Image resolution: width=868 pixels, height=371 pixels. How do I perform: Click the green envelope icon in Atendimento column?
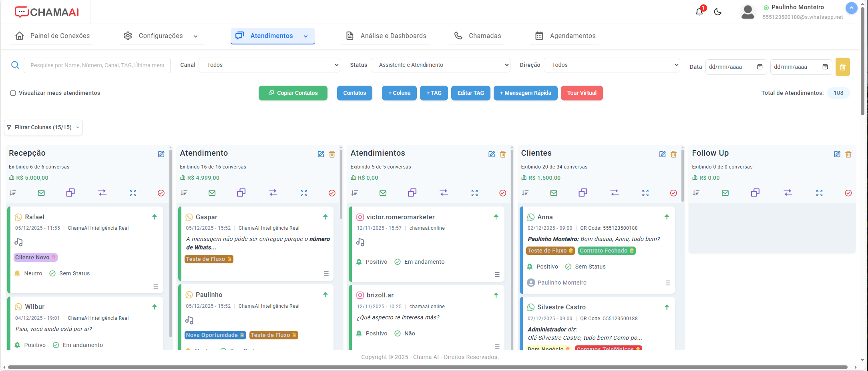click(x=212, y=193)
